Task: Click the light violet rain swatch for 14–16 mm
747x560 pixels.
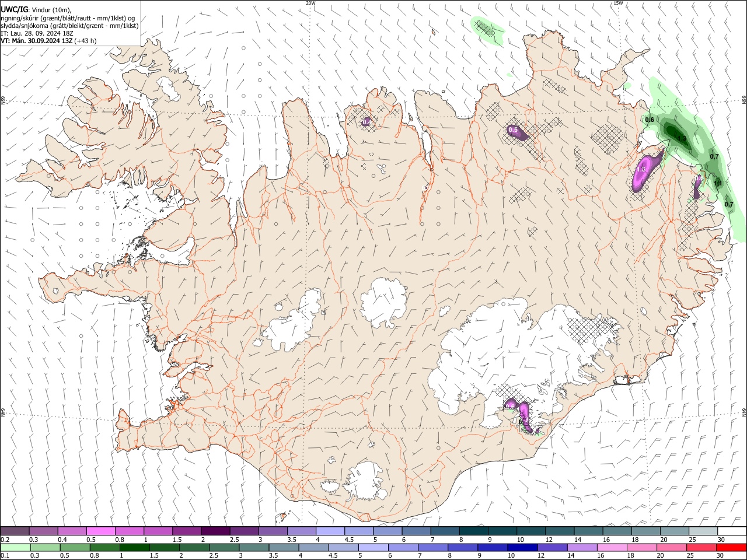Action: (x=582, y=547)
